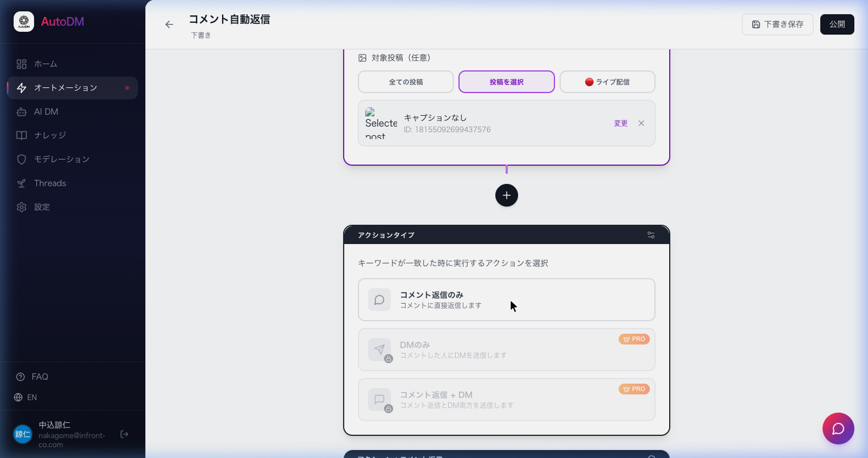
Task: Click 変更 to change the selected post
Action: [x=621, y=123]
